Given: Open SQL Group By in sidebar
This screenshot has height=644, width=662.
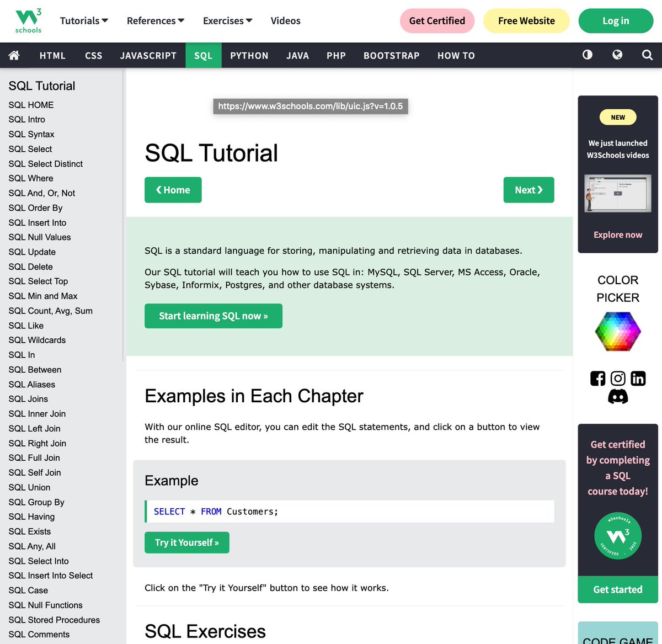Looking at the screenshot, I should point(36,502).
